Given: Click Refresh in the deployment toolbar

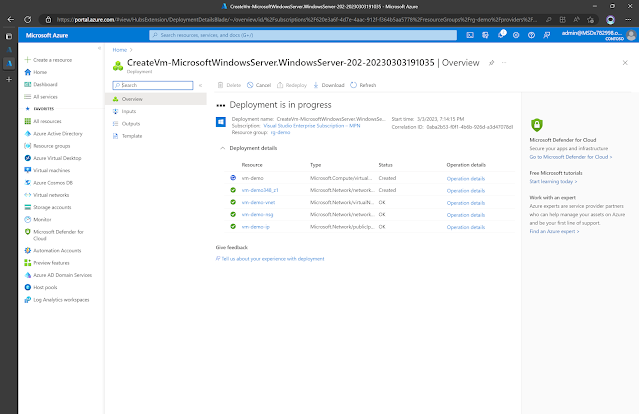Looking at the screenshot, I should 363,85.
